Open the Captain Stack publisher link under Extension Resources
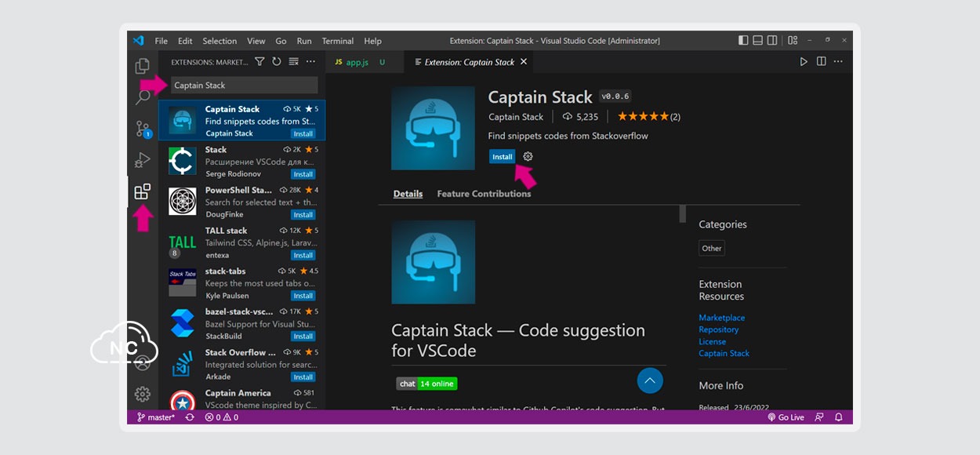The width and height of the screenshot is (980, 455). pyautogui.click(x=724, y=353)
